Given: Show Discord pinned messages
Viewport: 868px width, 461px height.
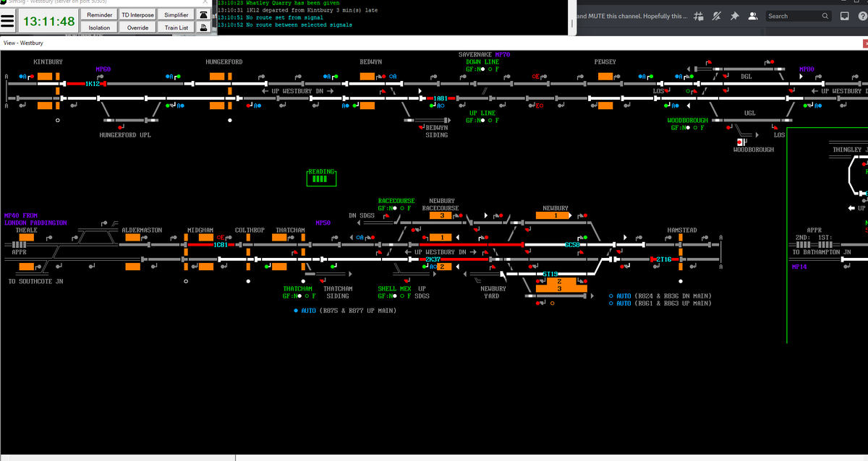Looking at the screenshot, I should tap(734, 16).
